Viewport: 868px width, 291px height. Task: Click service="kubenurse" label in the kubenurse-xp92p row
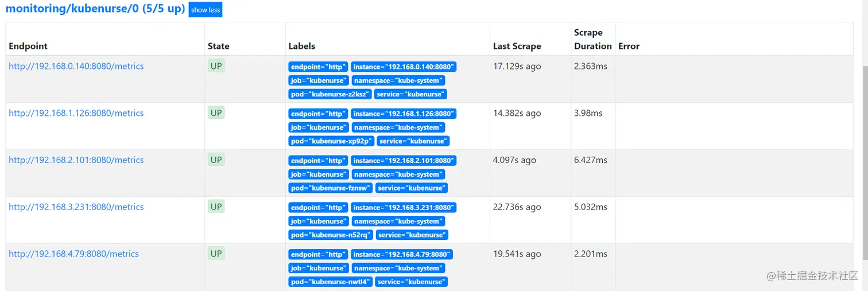pos(413,141)
